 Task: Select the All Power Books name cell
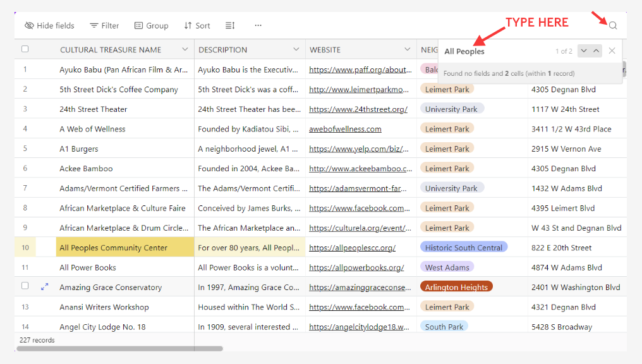coord(125,267)
